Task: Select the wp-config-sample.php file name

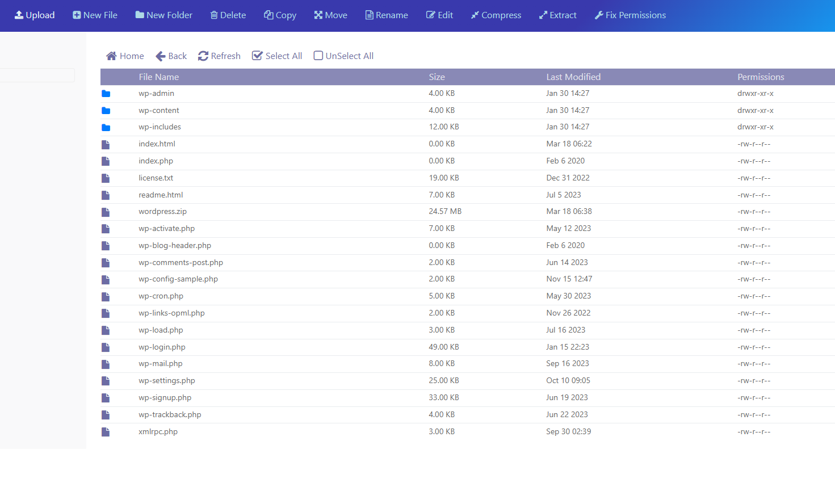Action: 178,279
